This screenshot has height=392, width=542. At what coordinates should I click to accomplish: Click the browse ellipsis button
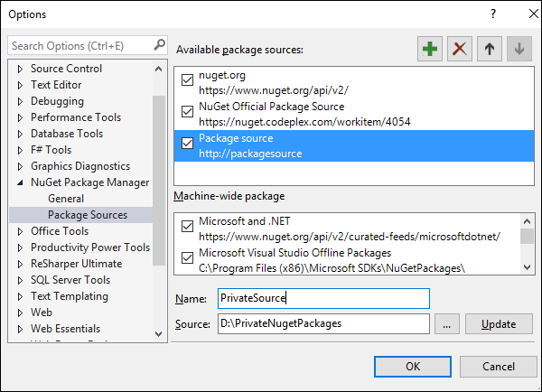point(448,324)
